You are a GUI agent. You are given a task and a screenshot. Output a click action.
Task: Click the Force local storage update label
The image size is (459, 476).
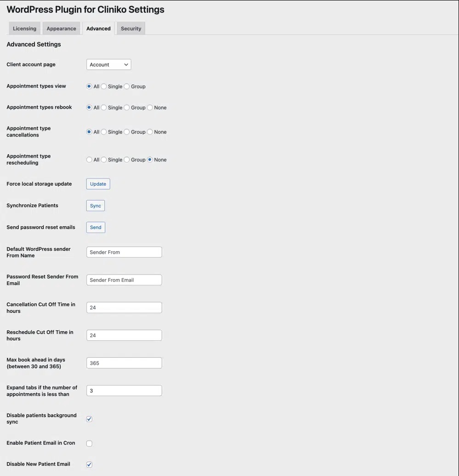(x=39, y=184)
